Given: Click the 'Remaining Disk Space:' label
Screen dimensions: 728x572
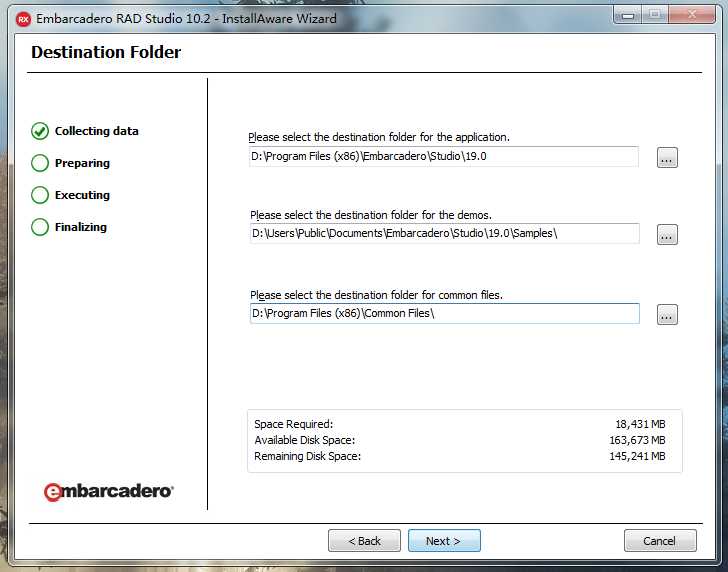Looking at the screenshot, I should (x=307, y=456).
